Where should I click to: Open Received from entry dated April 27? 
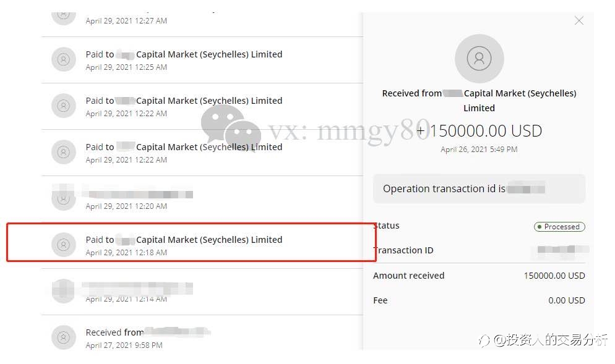tap(202, 338)
